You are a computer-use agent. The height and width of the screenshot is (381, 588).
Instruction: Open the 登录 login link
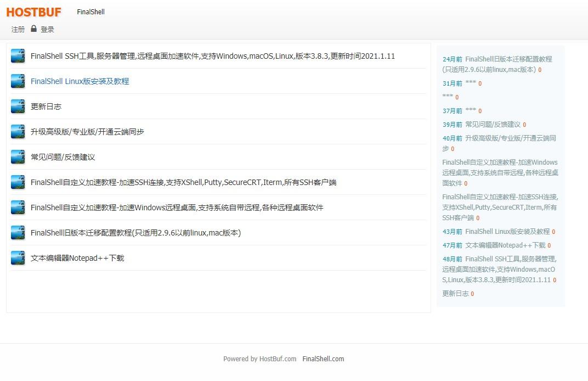click(x=47, y=30)
